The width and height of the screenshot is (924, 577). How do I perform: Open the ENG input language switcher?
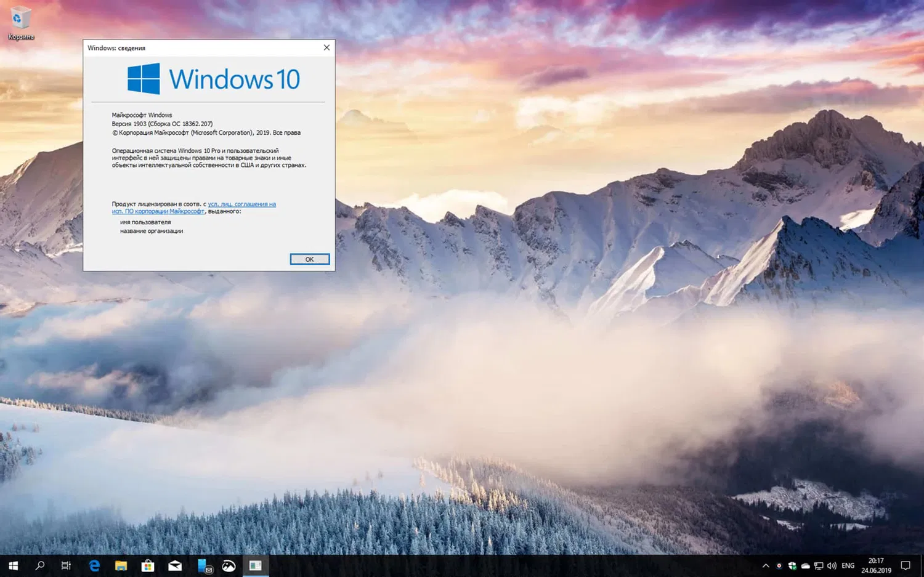(x=848, y=565)
